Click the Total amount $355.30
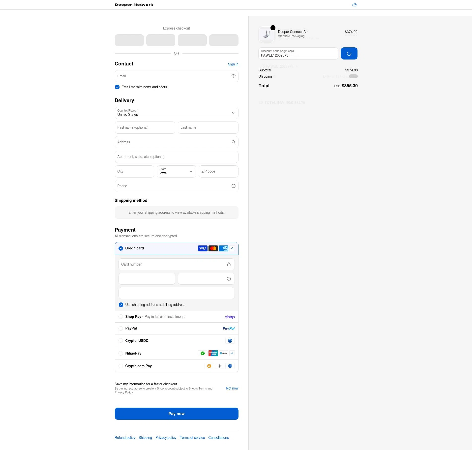The height and width of the screenshot is (450, 476). [350, 86]
